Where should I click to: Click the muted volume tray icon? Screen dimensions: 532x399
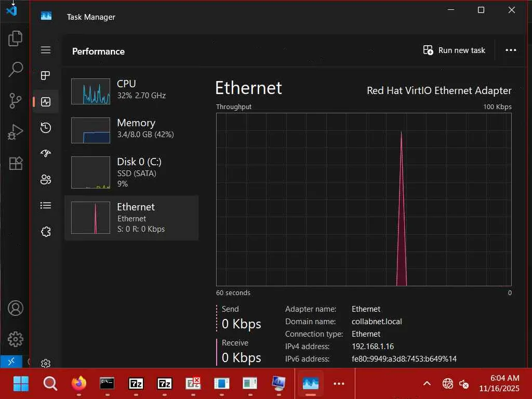pos(464,384)
